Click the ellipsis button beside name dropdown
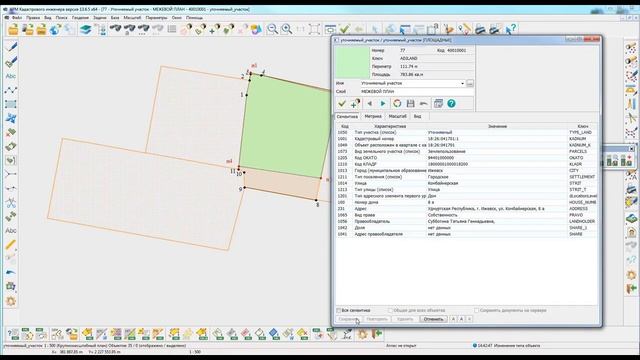 coord(470,83)
